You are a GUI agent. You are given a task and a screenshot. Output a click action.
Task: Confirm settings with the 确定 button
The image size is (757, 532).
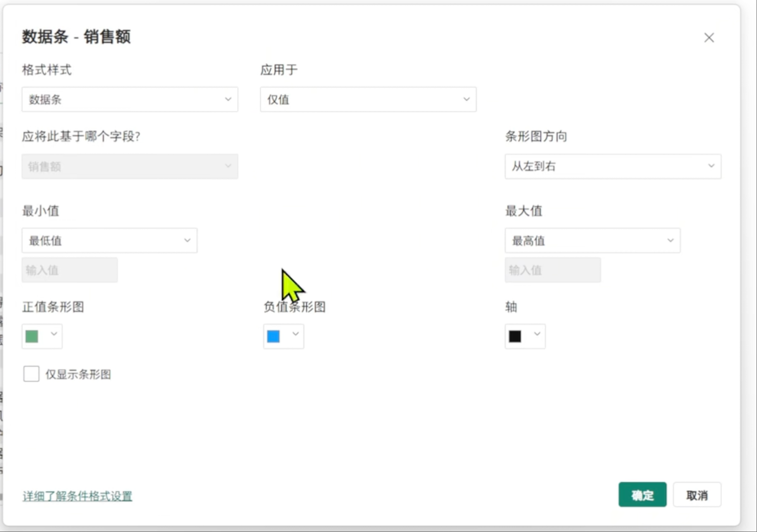point(642,494)
